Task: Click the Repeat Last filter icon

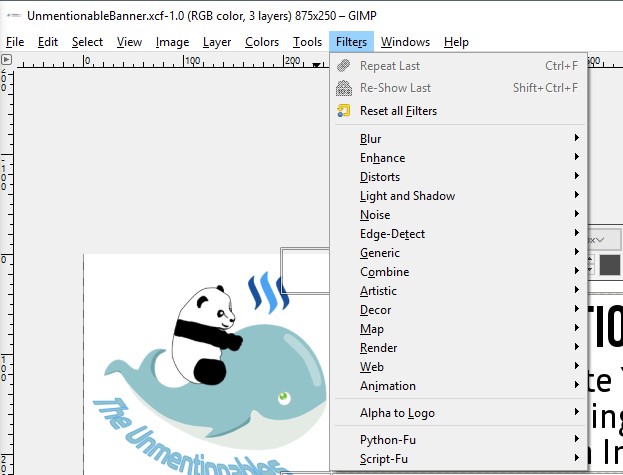Action: click(344, 66)
